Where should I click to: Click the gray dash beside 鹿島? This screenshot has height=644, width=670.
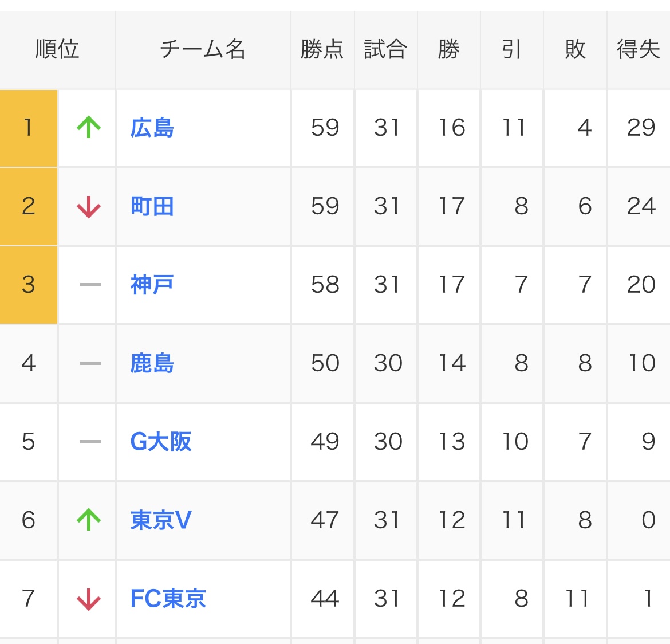pos(90,363)
